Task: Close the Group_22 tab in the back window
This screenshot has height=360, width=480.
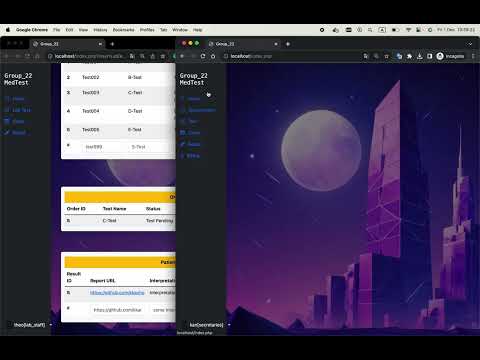Action: [x=100, y=44]
